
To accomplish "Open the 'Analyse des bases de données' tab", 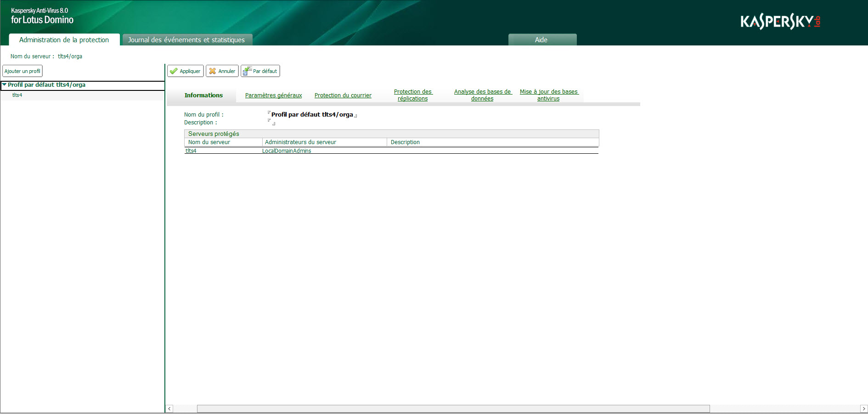I will coord(482,95).
